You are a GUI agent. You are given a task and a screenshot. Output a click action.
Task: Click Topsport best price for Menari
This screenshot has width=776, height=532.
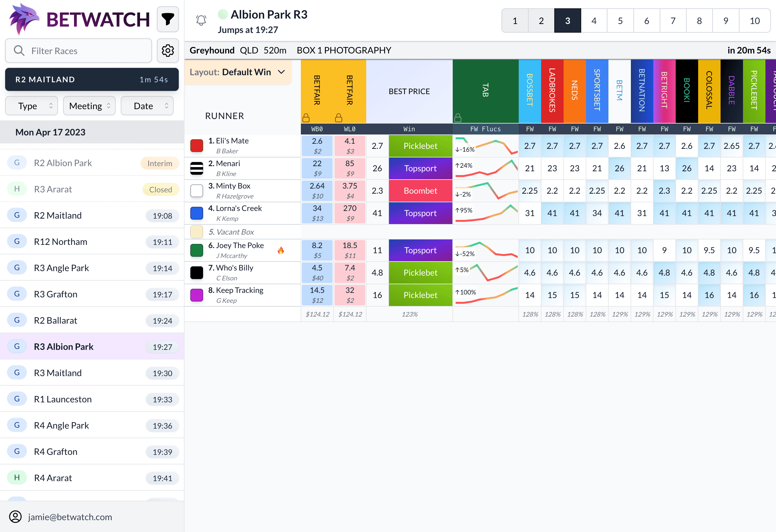tap(420, 168)
